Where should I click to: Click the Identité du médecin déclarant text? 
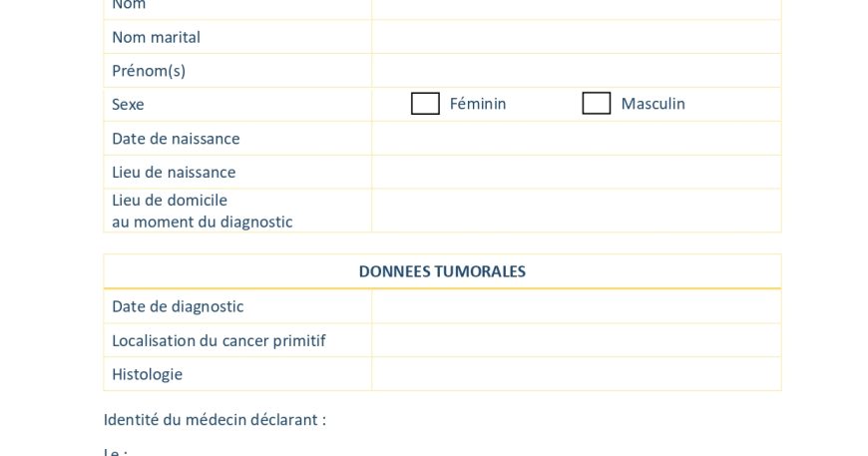tap(215, 420)
